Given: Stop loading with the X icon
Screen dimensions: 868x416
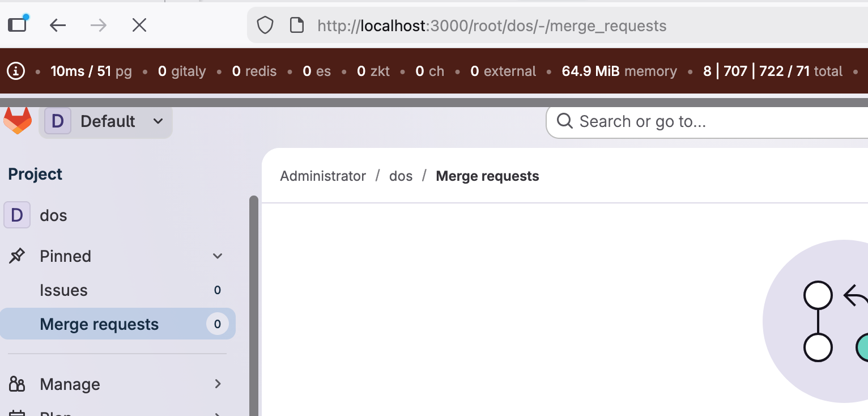Looking at the screenshot, I should (x=139, y=25).
